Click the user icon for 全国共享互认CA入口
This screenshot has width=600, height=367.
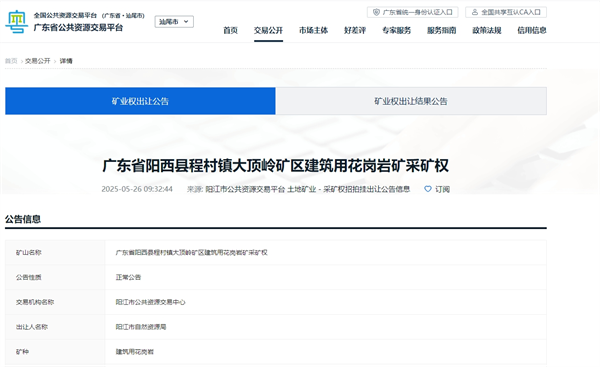click(474, 12)
